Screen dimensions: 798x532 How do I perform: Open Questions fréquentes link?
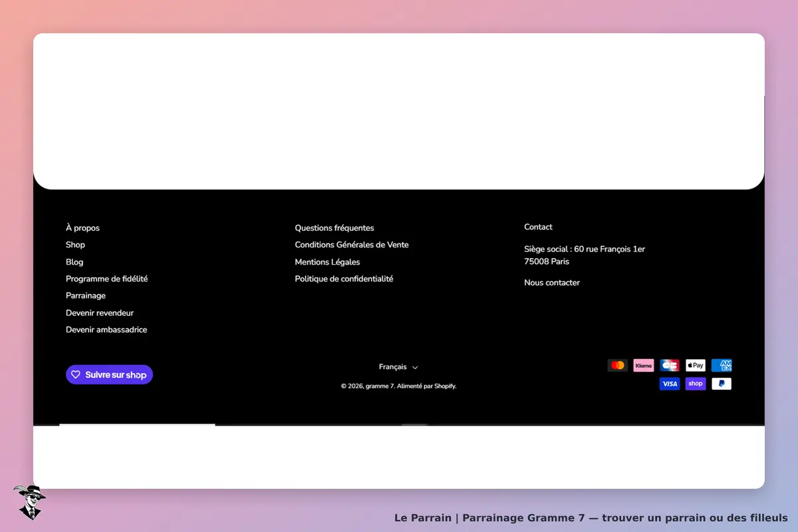click(334, 228)
